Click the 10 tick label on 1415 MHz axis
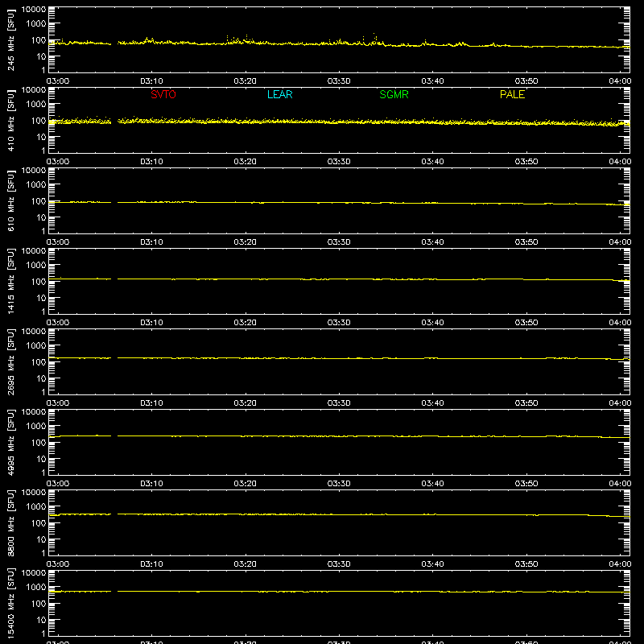The height and width of the screenshot is (644, 644). coord(41,298)
